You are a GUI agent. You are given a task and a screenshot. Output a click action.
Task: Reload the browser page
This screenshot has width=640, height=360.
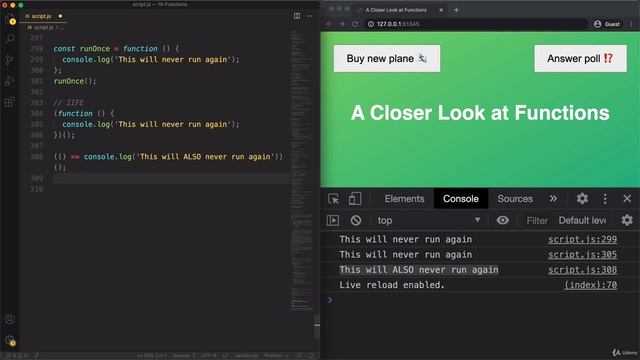pyautogui.click(x=355, y=24)
